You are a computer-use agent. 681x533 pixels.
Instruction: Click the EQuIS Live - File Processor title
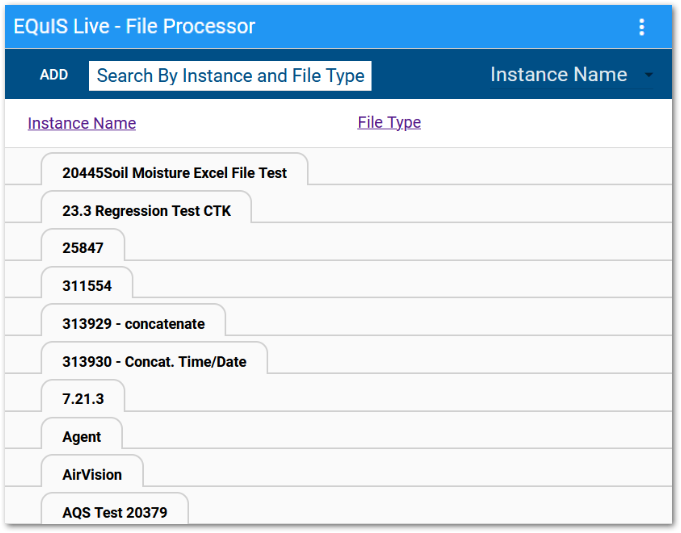coord(134,26)
